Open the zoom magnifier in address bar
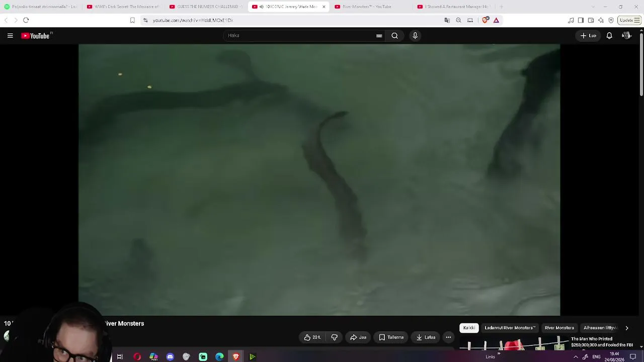The height and width of the screenshot is (362, 644). 458,20
